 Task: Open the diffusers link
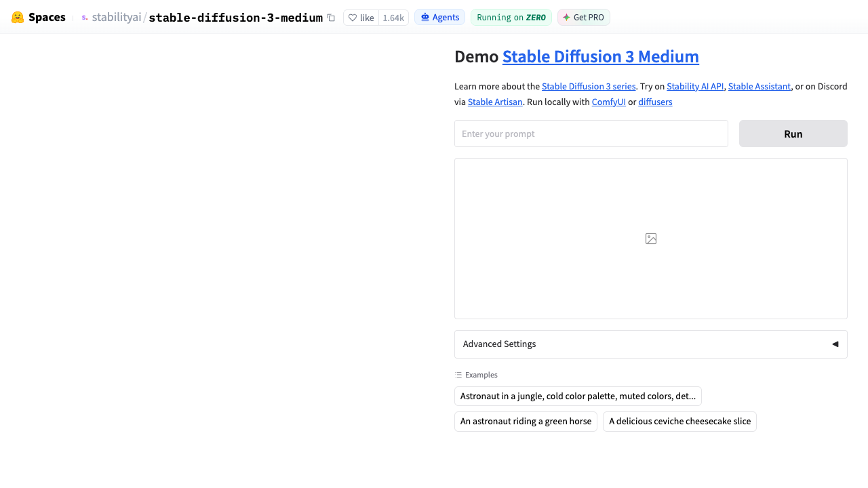[x=655, y=102]
